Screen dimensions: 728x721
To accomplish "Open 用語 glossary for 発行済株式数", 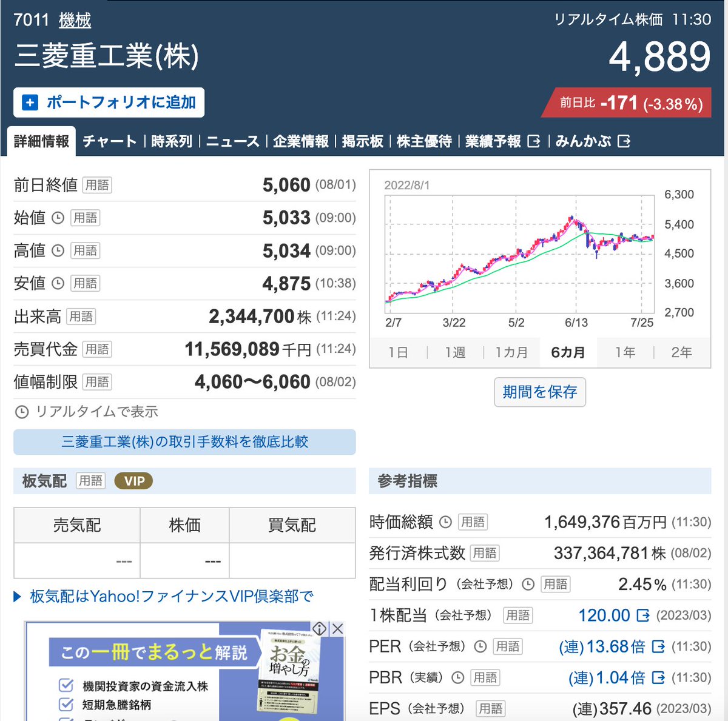I will pos(485,553).
